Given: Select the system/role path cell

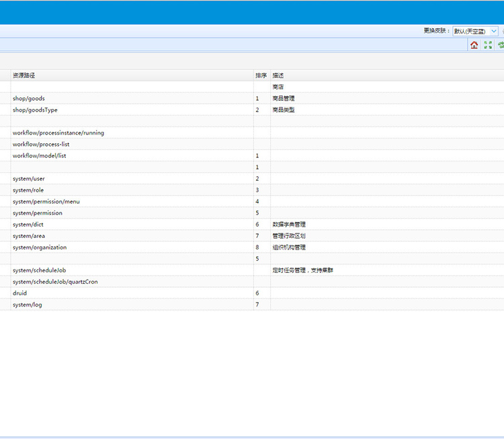Looking at the screenshot, I should pos(132,190).
